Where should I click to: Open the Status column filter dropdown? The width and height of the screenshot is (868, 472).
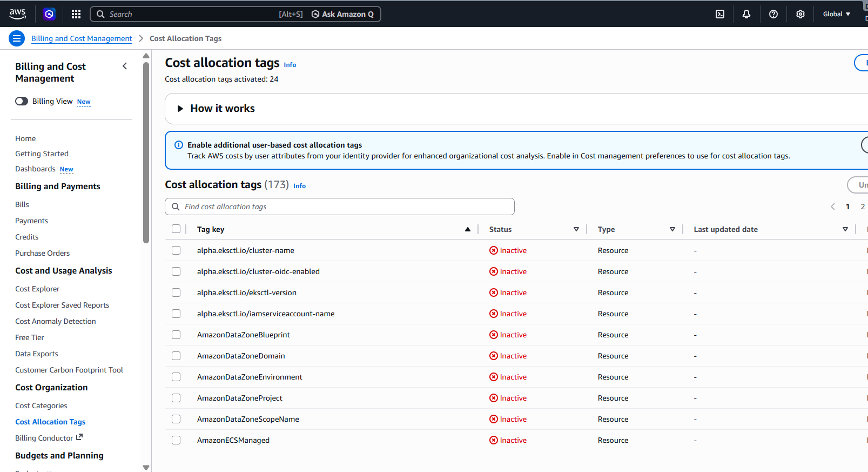click(576, 229)
